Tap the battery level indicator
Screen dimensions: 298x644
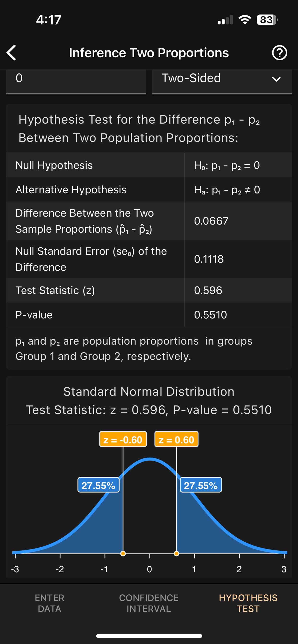pos(267,20)
